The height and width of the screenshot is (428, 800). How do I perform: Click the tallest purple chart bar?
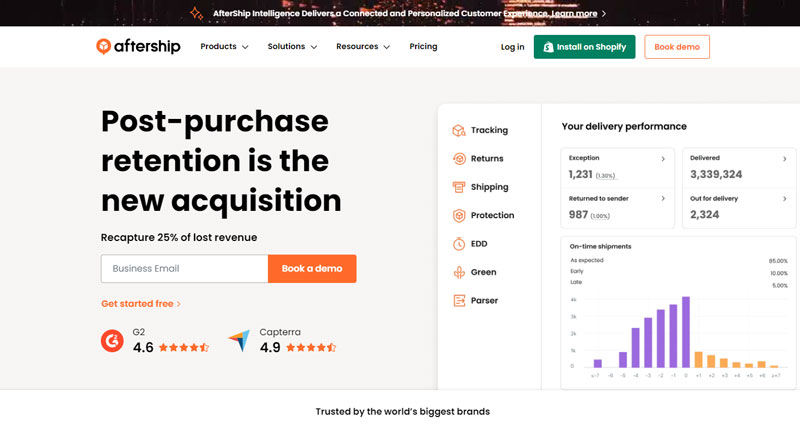686,332
